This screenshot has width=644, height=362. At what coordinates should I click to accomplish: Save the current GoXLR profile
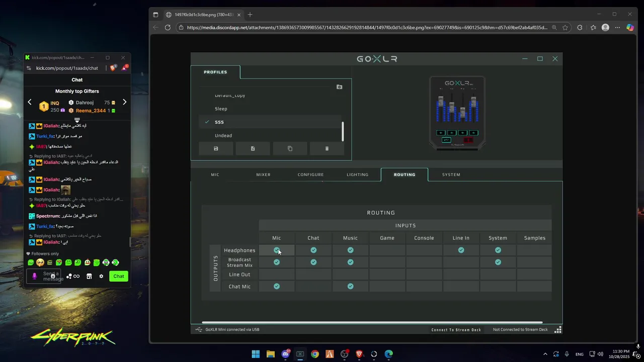point(216,149)
